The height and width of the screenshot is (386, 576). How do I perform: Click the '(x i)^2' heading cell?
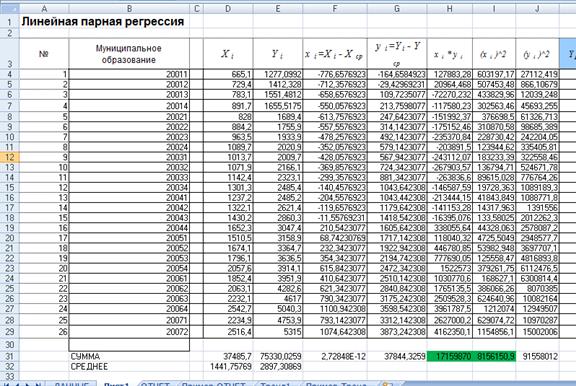click(x=494, y=54)
